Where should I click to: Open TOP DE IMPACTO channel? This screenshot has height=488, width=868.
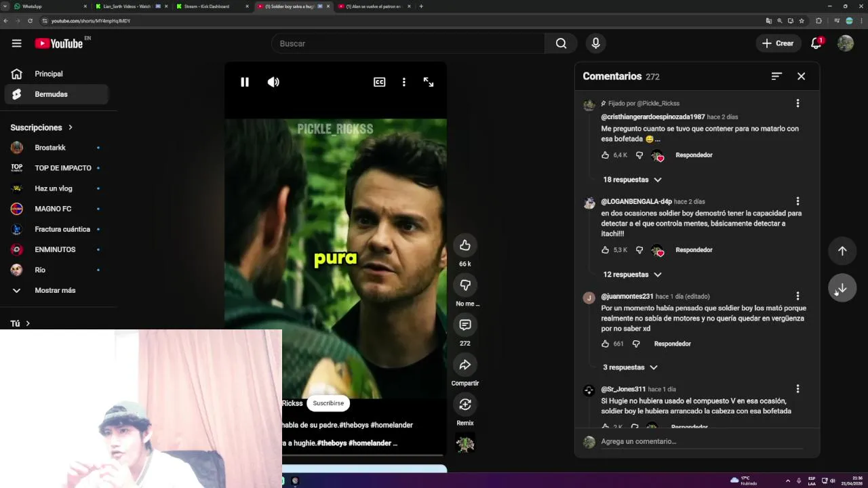coord(57,168)
